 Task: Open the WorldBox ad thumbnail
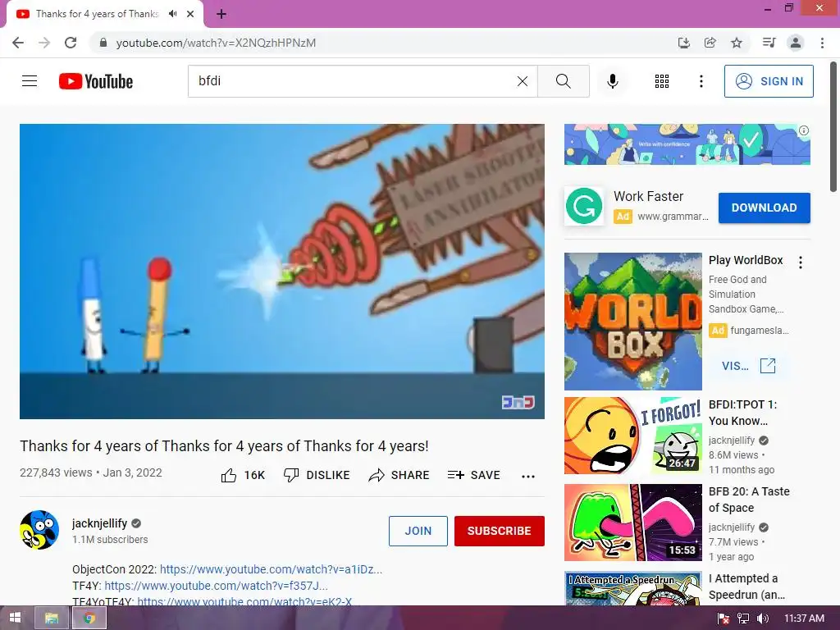point(632,322)
